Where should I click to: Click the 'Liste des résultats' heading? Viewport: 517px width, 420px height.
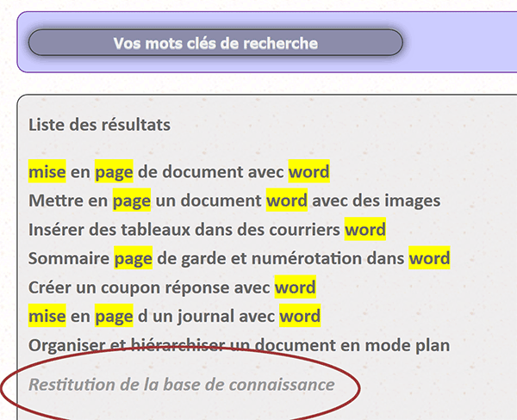[x=100, y=125]
